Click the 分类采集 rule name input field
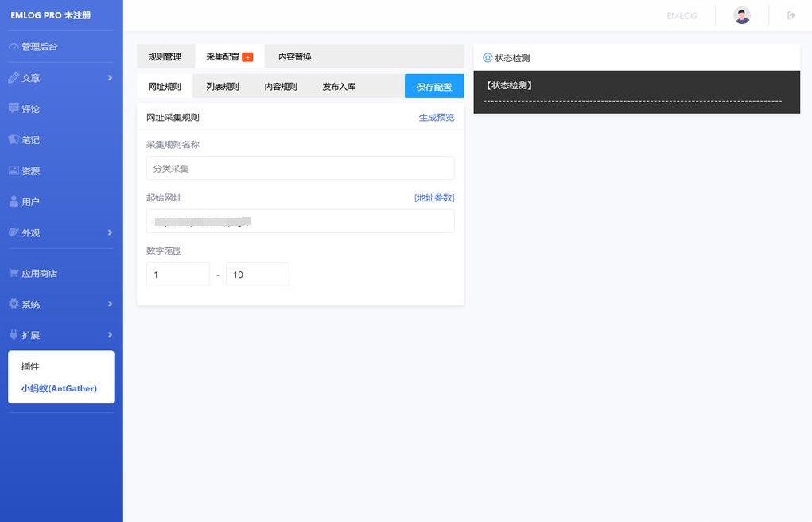 [x=300, y=169]
